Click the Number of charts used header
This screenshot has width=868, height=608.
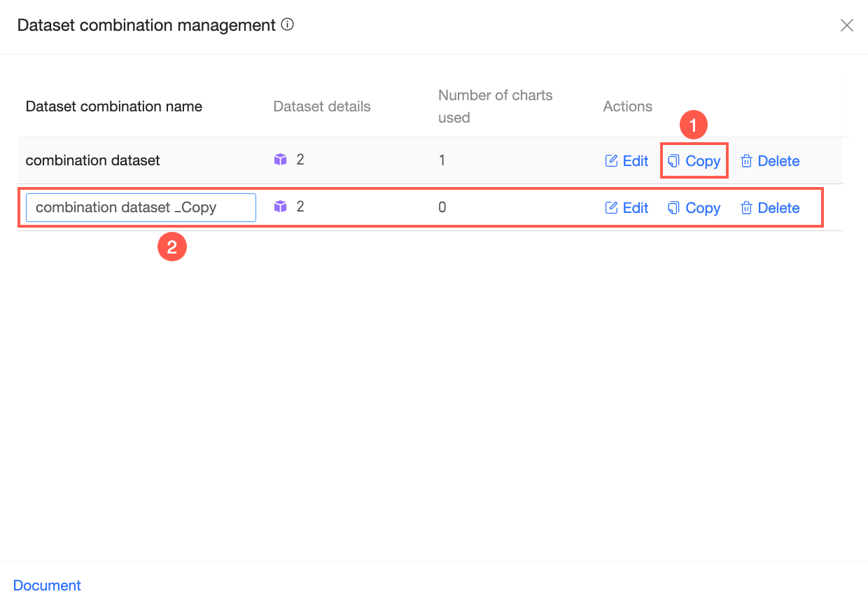coord(495,106)
